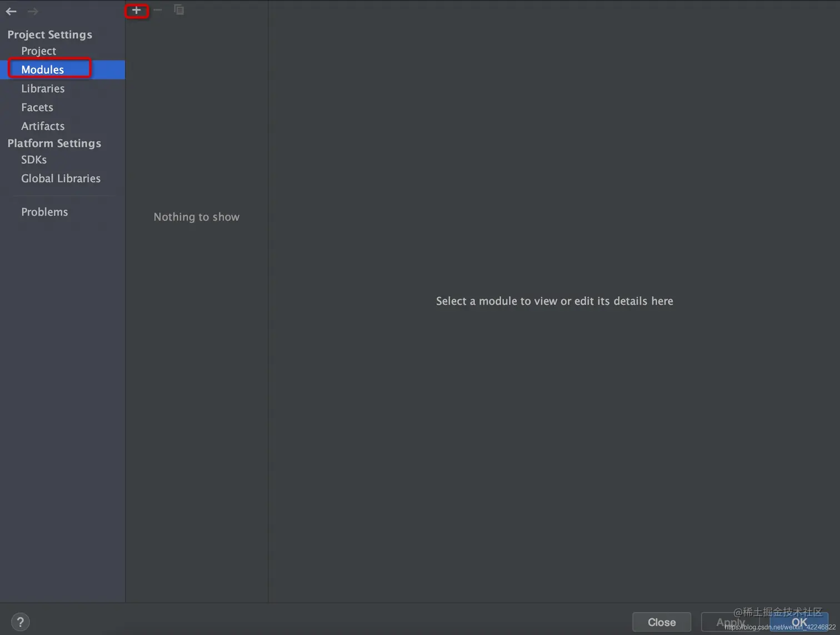Click the back navigation arrow
The width and height of the screenshot is (840, 635).
[11, 11]
